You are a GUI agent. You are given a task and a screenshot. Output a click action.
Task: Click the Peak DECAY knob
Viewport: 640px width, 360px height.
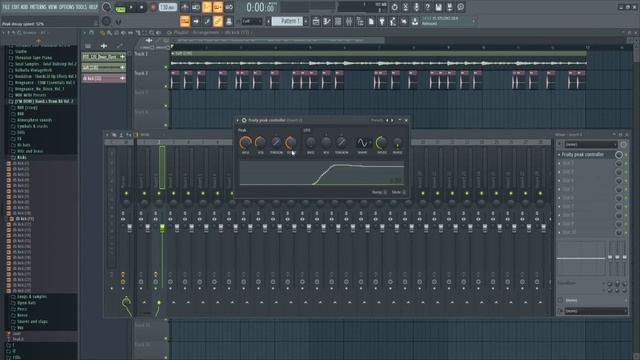click(291, 142)
